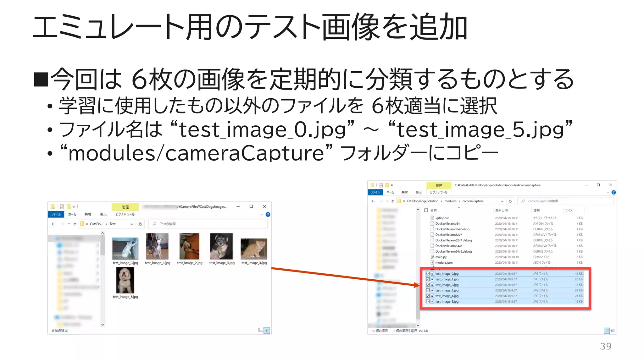Expand address bar history in cameraCapture window

tap(502, 201)
